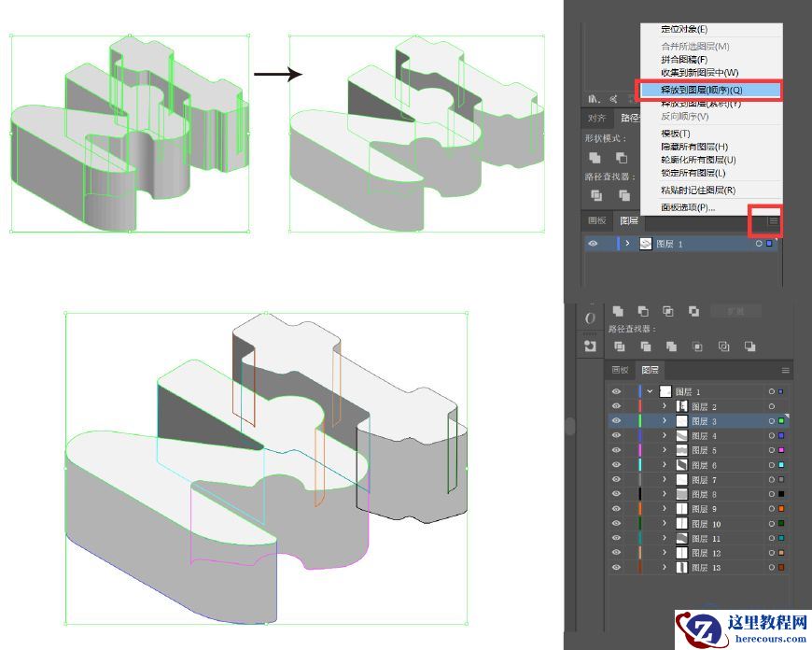Expand 图层 5 sublayer contents
This screenshot has width=812, height=650.
click(x=665, y=450)
